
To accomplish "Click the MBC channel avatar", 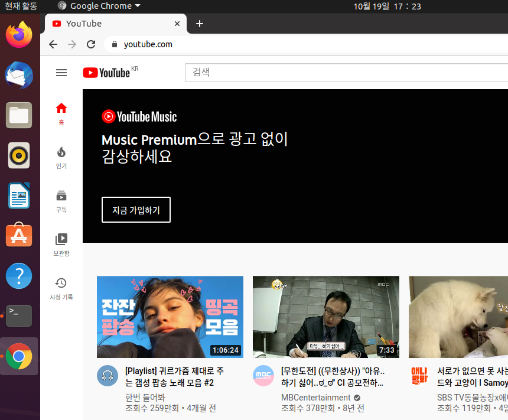I will [x=263, y=376].
